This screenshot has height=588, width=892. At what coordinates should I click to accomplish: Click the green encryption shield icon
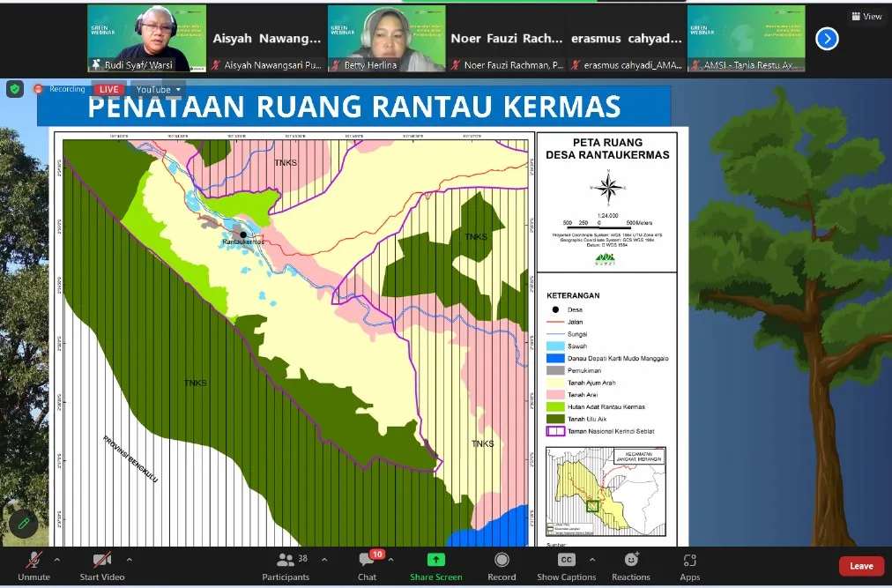[15, 89]
